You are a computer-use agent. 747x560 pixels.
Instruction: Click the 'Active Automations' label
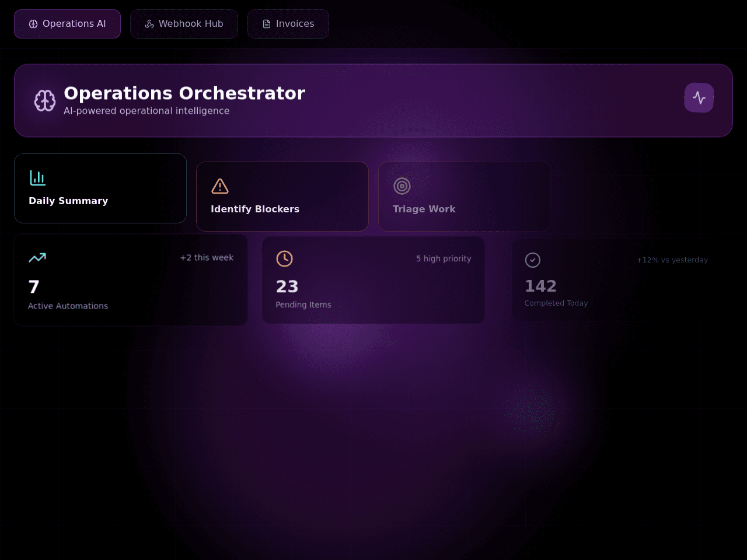[68, 306]
